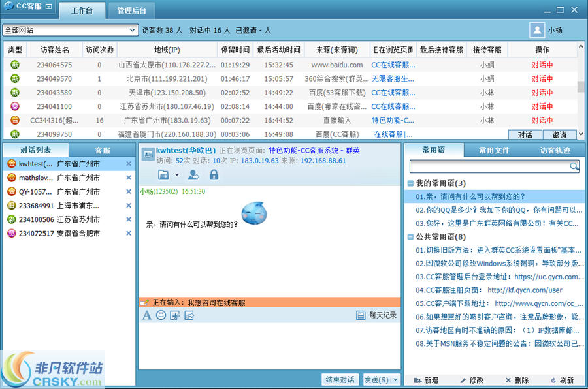Click visitor table vertical scrollbar thumb
This screenshot has width=588, height=389.
tap(581, 87)
